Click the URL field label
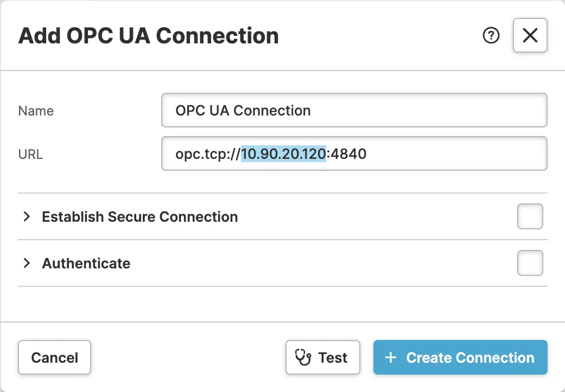The height and width of the screenshot is (392, 565). pyautogui.click(x=30, y=155)
